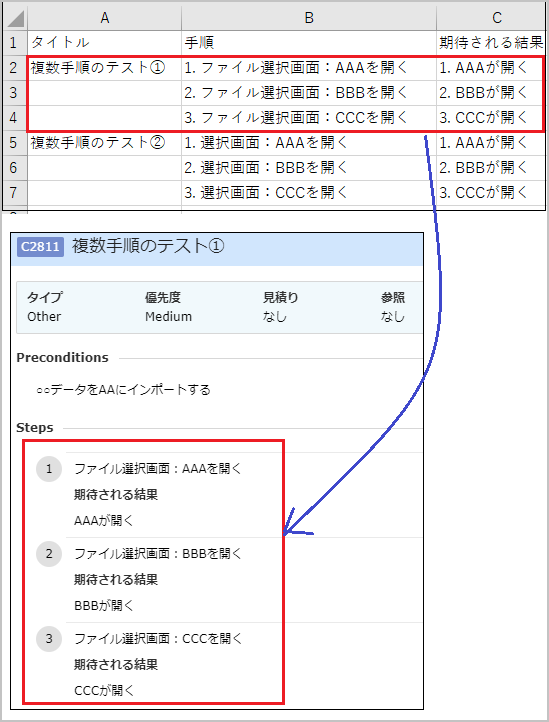Select row 5 header
This screenshot has height=722, width=549.
tap(15, 143)
